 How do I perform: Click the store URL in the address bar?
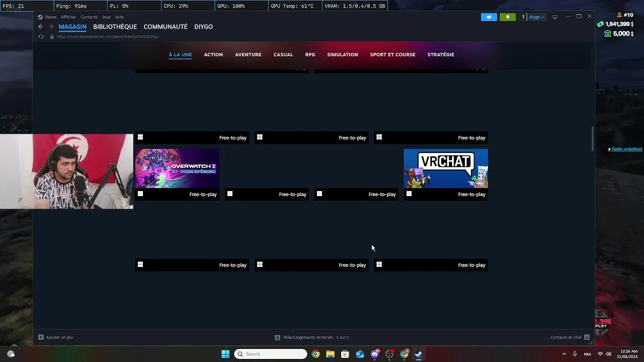(107, 37)
